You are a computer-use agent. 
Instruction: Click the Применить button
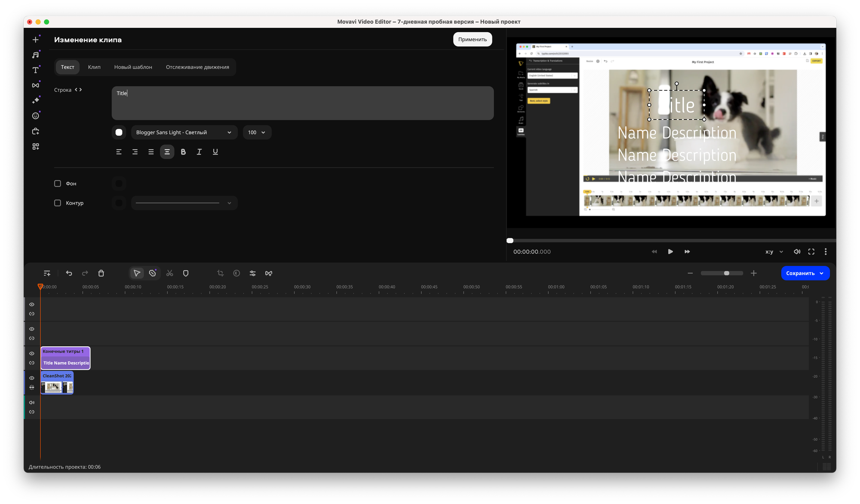[x=472, y=40]
